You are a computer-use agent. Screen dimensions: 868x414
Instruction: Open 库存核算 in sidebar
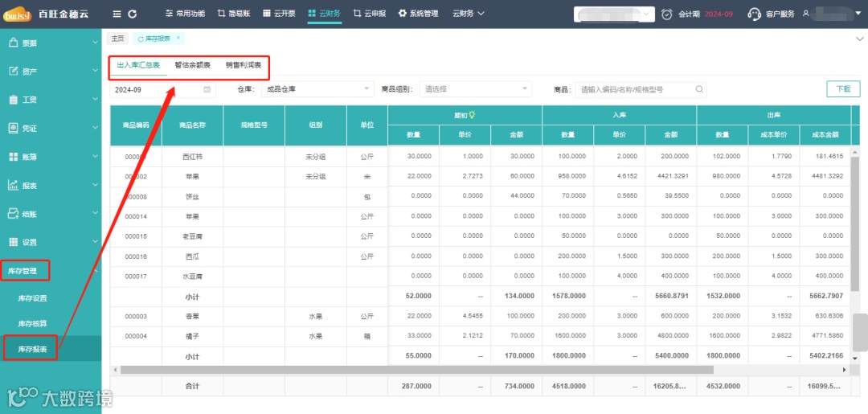(x=33, y=323)
